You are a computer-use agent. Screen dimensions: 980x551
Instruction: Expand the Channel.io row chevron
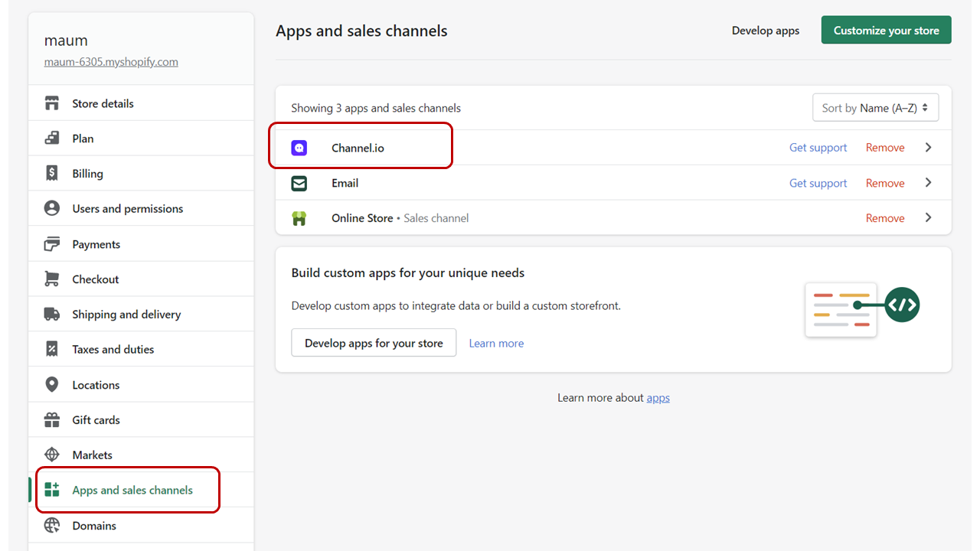coord(928,148)
